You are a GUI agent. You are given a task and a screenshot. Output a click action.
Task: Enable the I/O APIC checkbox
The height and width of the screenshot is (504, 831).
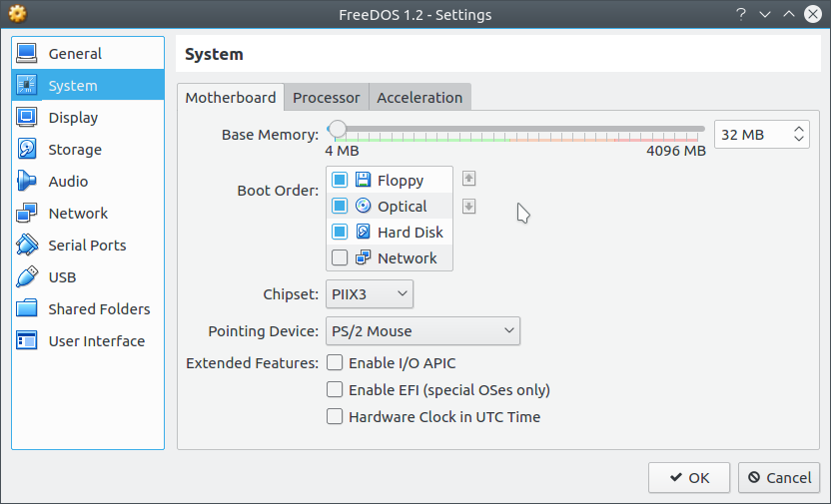point(335,362)
